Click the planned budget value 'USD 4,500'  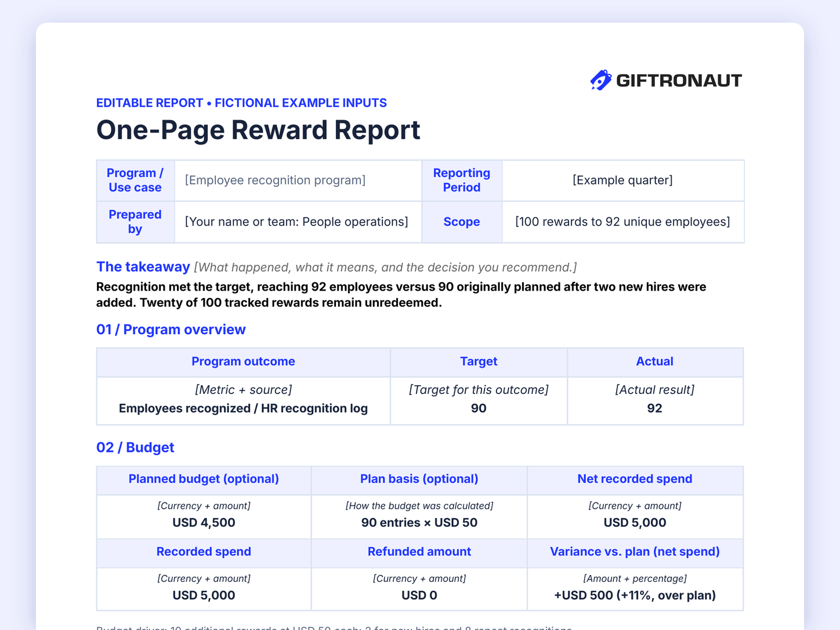[x=204, y=523]
